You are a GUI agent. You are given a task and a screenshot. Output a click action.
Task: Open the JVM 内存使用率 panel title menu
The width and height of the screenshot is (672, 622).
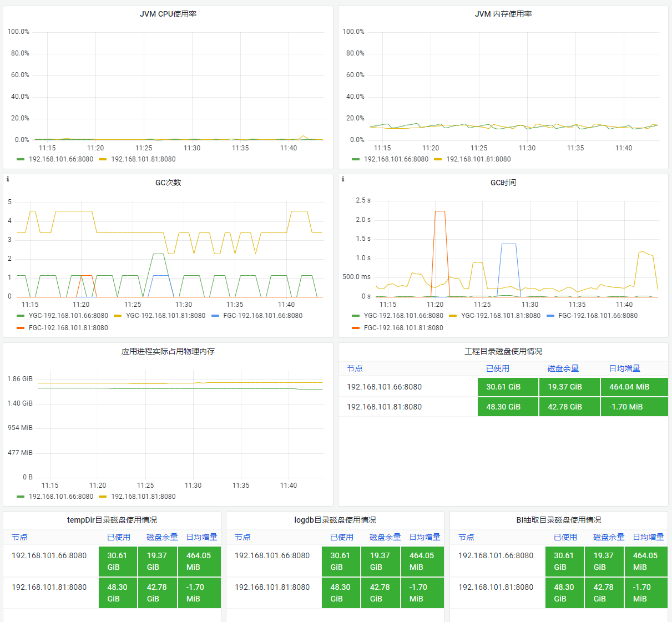503,14
